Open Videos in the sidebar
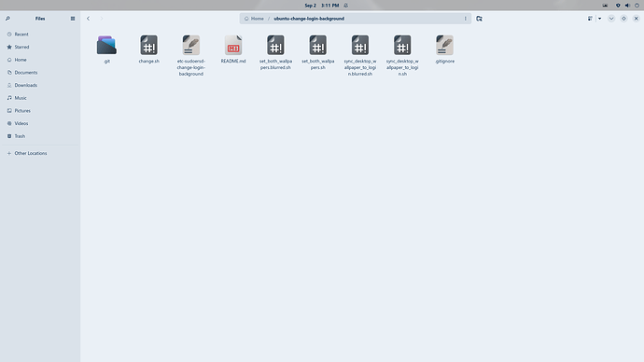Screen dimensions: 644x362 [x=40, y=123]
